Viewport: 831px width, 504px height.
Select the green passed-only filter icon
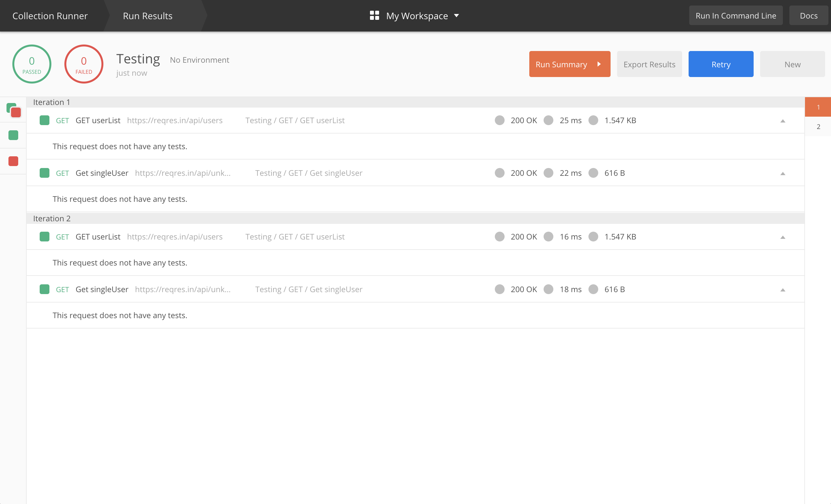13,135
